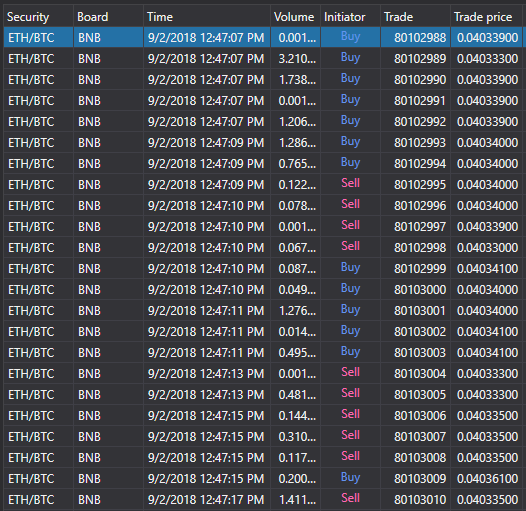526x511 pixels.
Task: Sort by the Initiator column header
Action: tap(350, 17)
